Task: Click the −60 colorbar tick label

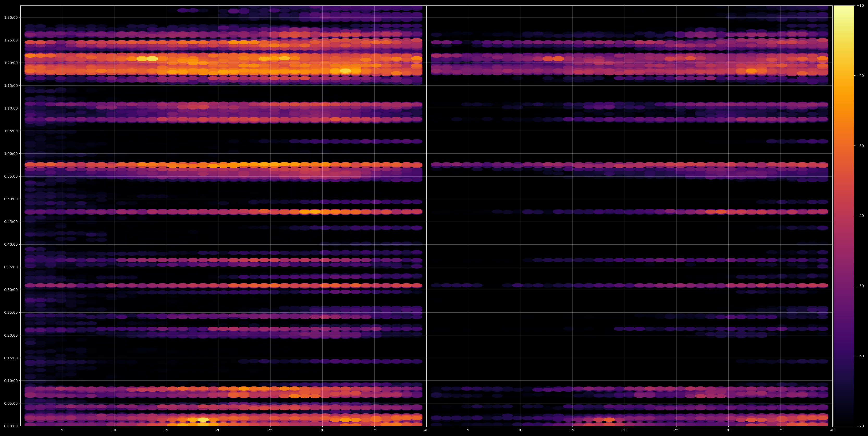Action: coord(860,356)
